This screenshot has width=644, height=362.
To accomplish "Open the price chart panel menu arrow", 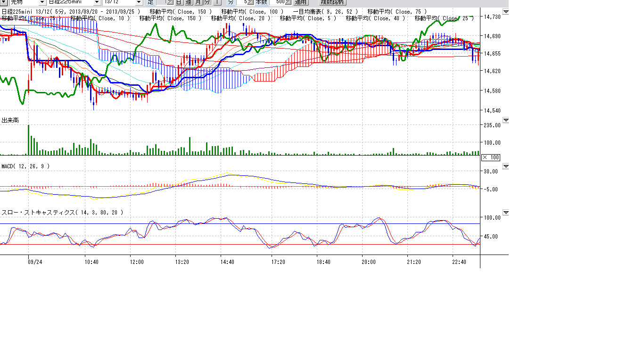I will [x=506, y=11].
